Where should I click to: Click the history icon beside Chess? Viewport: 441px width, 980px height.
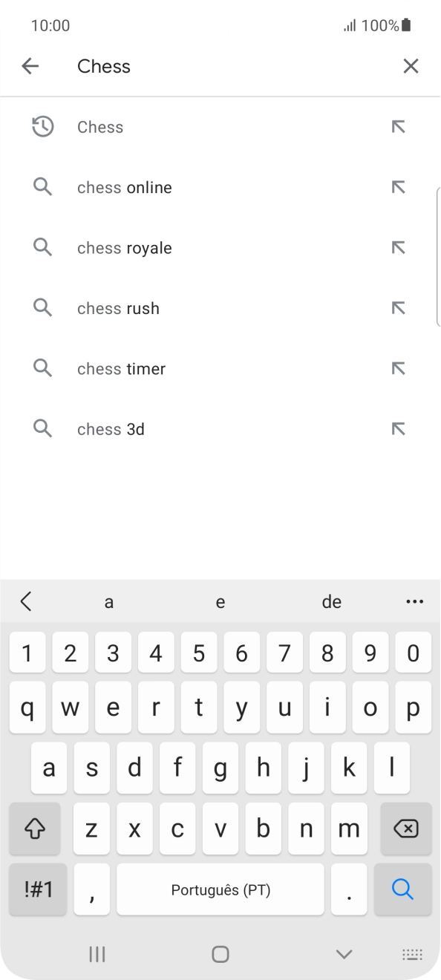[42, 126]
